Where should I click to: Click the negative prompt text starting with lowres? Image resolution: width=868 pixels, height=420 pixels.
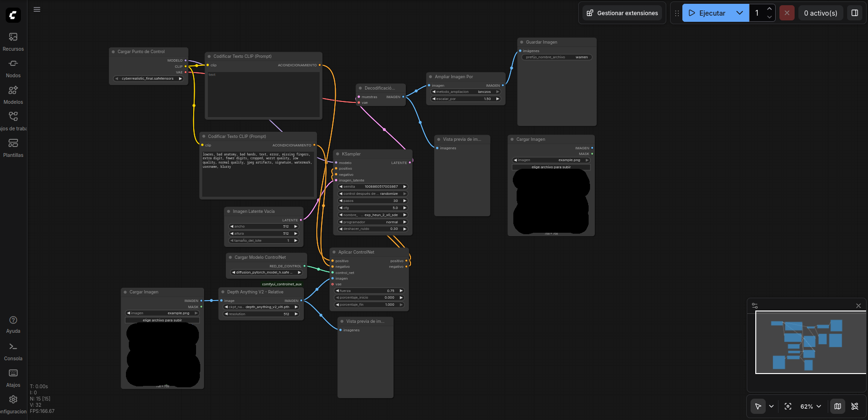click(258, 160)
